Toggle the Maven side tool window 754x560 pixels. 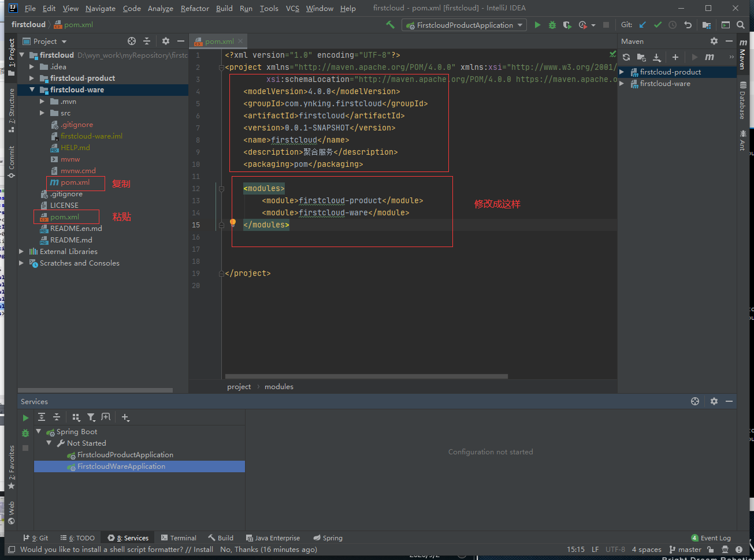(743, 54)
